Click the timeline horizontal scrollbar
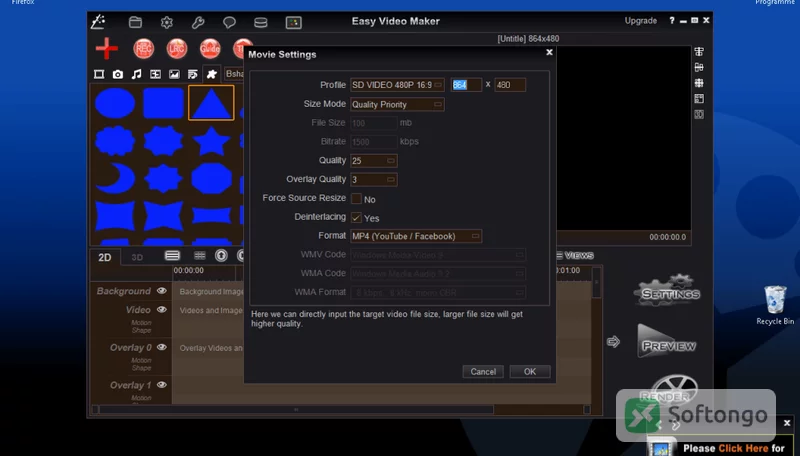This screenshot has height=456, width=800. [x=296, y=410]
